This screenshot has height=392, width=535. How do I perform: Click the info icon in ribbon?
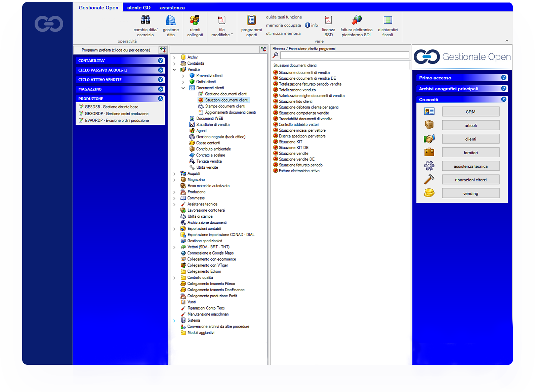click(307, 25)
